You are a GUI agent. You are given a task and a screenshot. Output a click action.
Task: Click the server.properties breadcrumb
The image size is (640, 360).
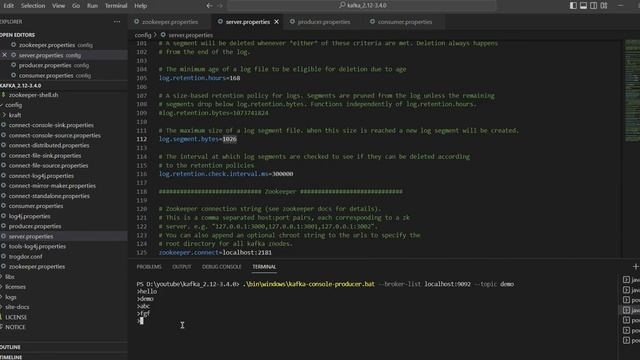190,35
